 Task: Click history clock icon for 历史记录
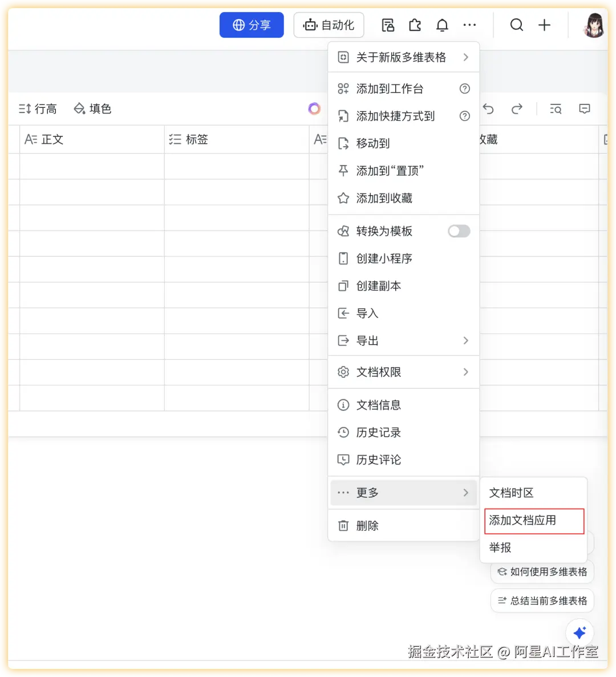343,432
